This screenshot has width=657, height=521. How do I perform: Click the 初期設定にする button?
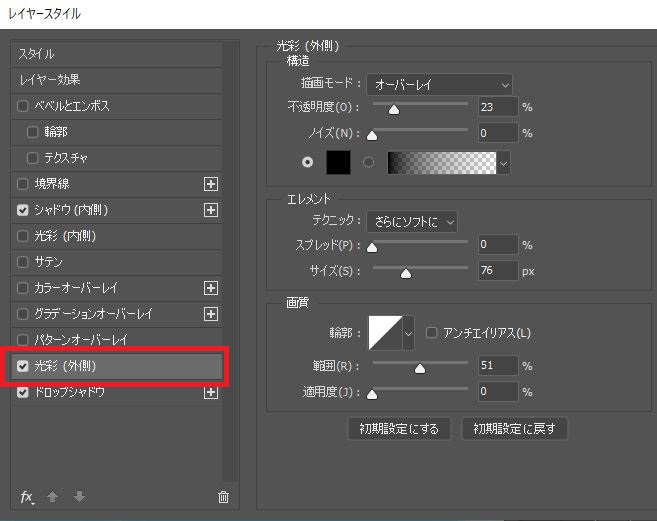(399, 429)
